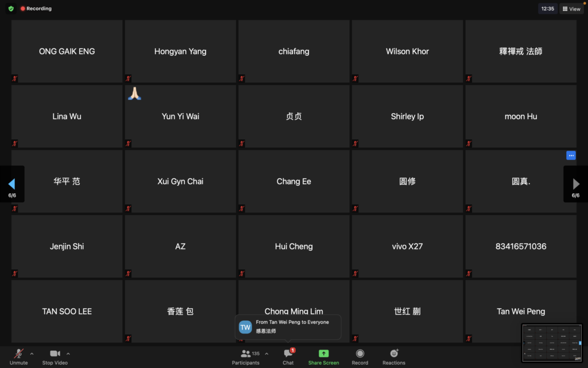Expand audio options arrow beside Unmute
This screenshot has width=588, height=368.
(32, 354)
